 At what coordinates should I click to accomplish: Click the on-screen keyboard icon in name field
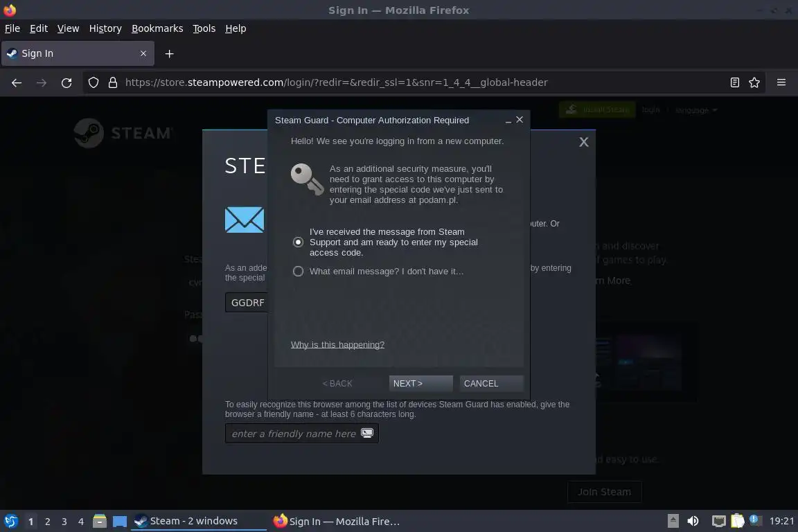click(367, 433)
